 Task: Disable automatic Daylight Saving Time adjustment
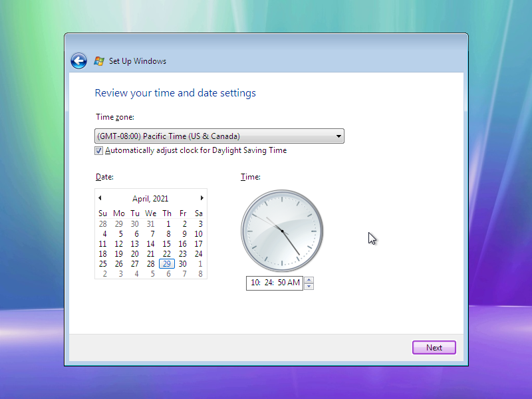coord(98,150)
